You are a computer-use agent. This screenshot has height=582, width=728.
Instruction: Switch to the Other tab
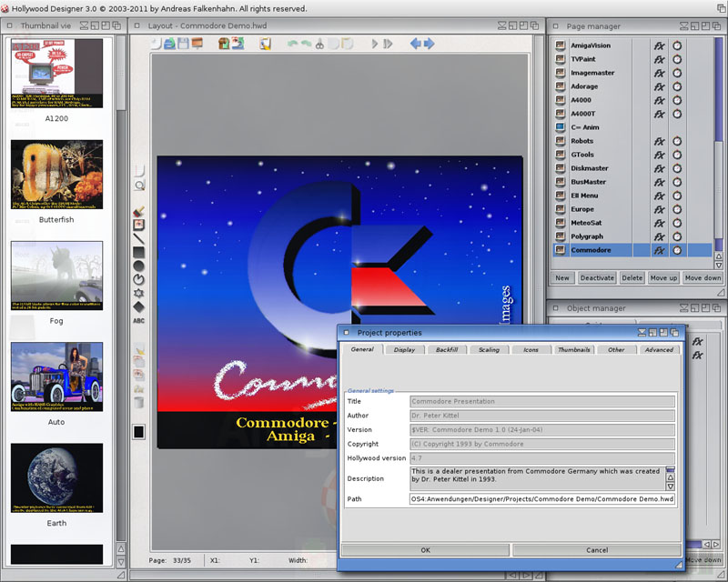tap(616, 349)
